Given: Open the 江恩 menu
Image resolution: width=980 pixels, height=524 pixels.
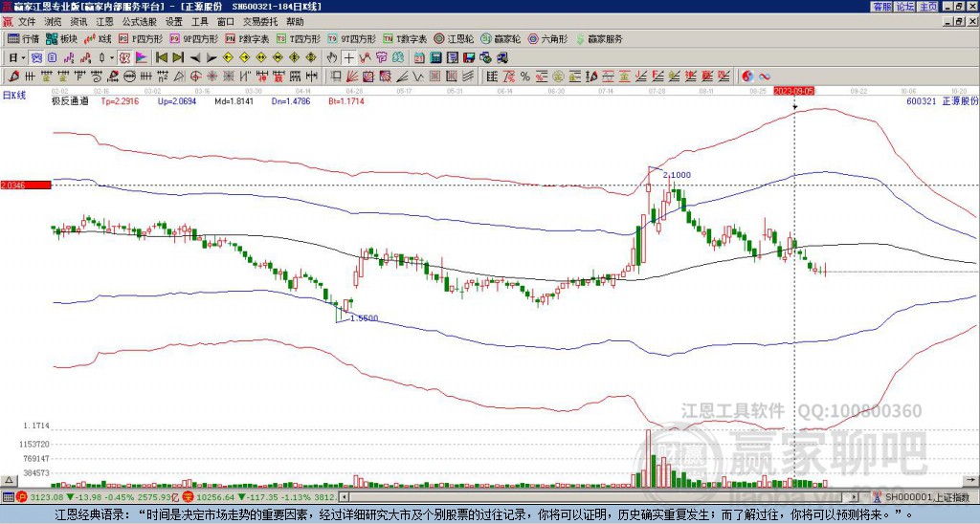Looking at the screenshot, I should [104, 22].
